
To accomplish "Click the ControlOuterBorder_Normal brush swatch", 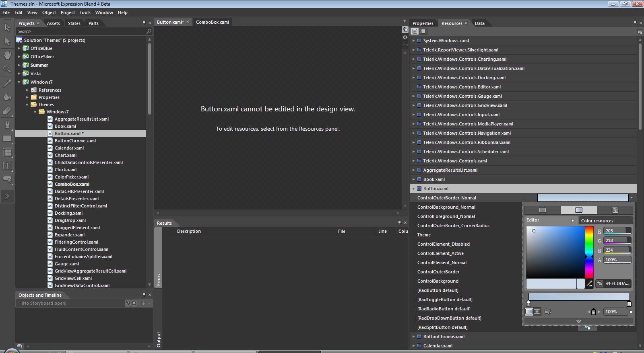I will click(583, 198).
